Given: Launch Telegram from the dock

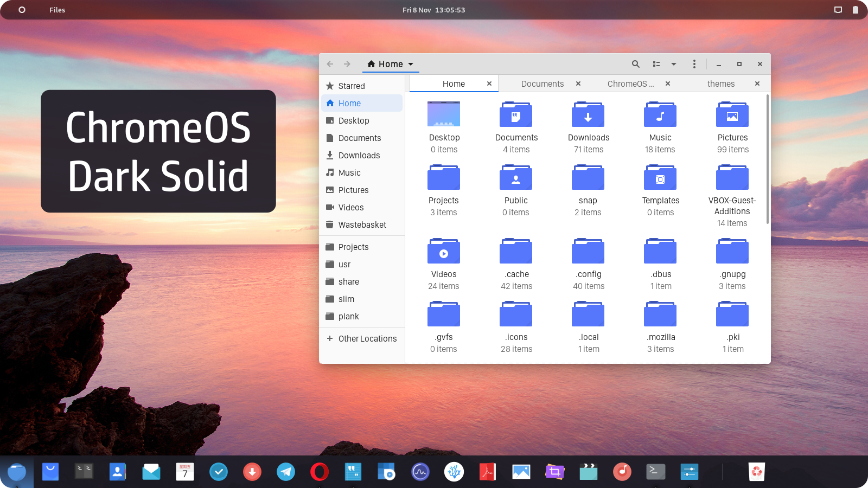Looking at the screenshot, I should click(286, 472).
